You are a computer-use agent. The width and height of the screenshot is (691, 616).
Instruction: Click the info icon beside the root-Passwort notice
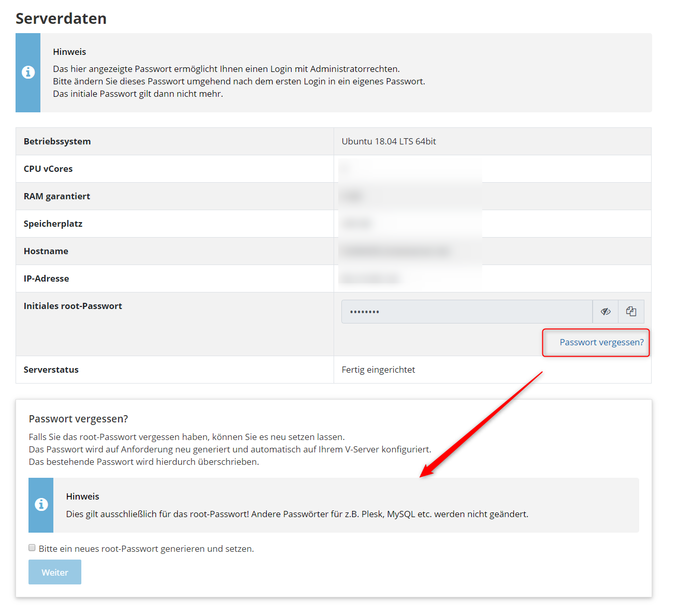click(41, 505)
